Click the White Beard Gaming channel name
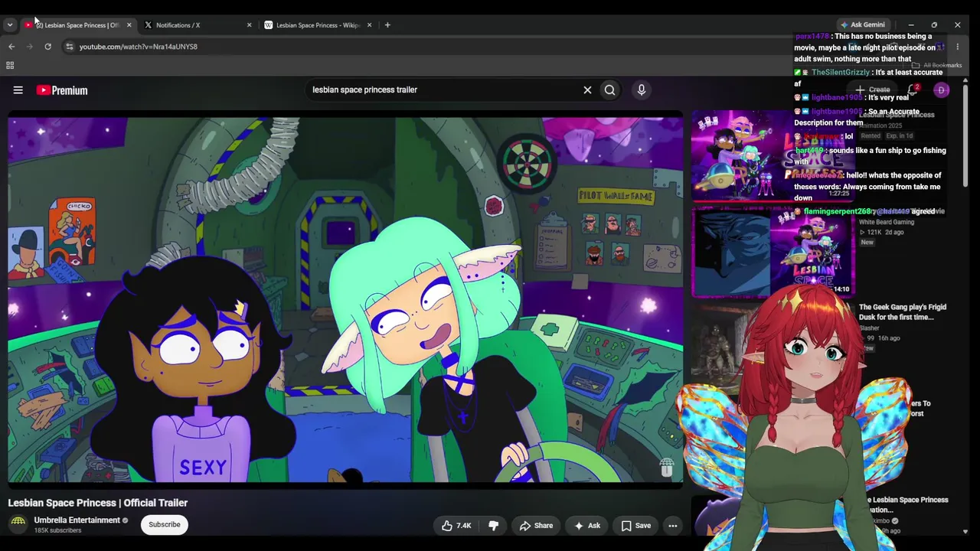Image resolution: width=980 pixels, height=551 pixels. click(887, 222)
